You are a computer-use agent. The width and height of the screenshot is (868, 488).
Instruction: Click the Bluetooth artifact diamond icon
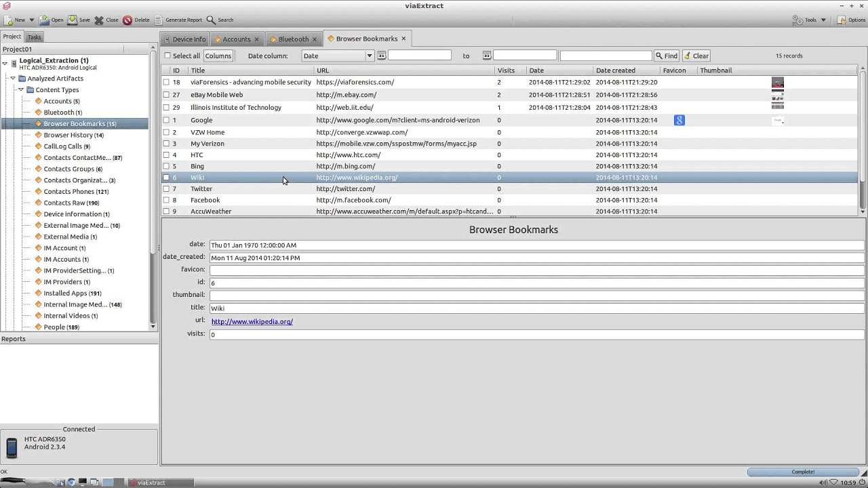[x=39, y=113]
